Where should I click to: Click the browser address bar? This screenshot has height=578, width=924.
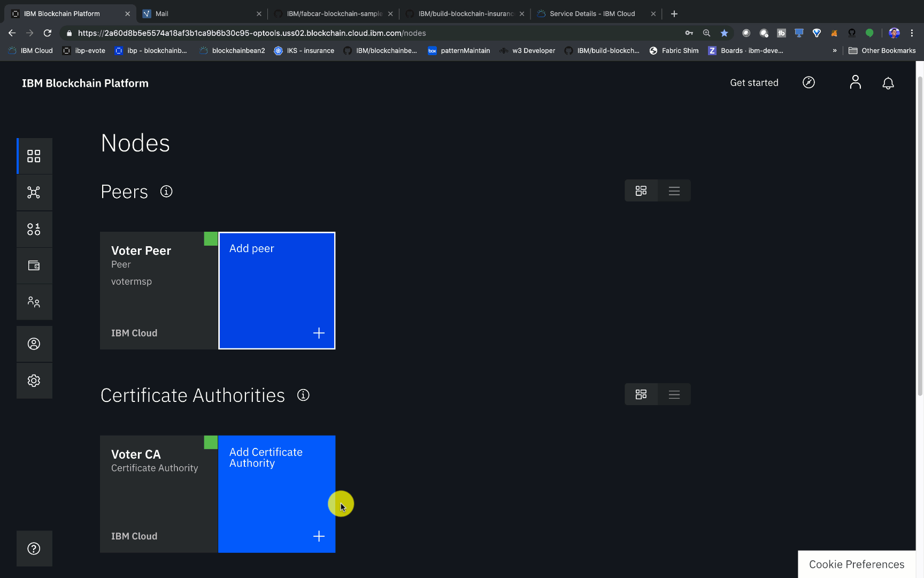click(x=374, y=33)
